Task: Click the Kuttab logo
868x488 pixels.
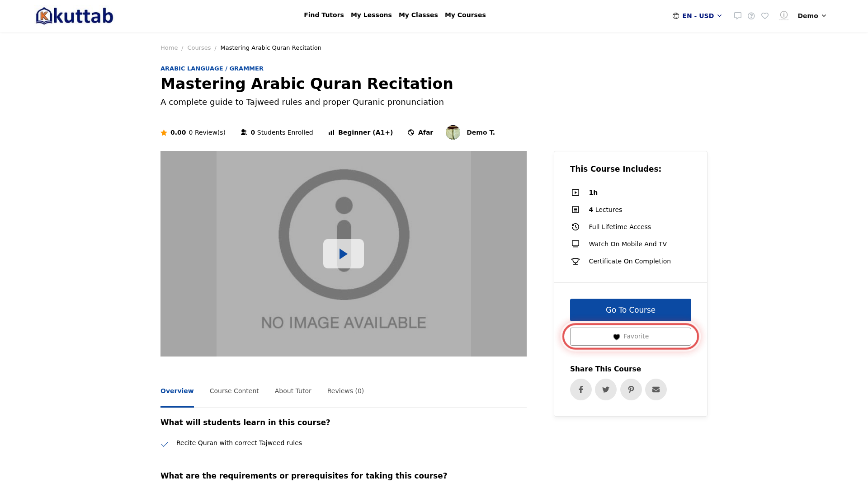Action: [75, 16]
